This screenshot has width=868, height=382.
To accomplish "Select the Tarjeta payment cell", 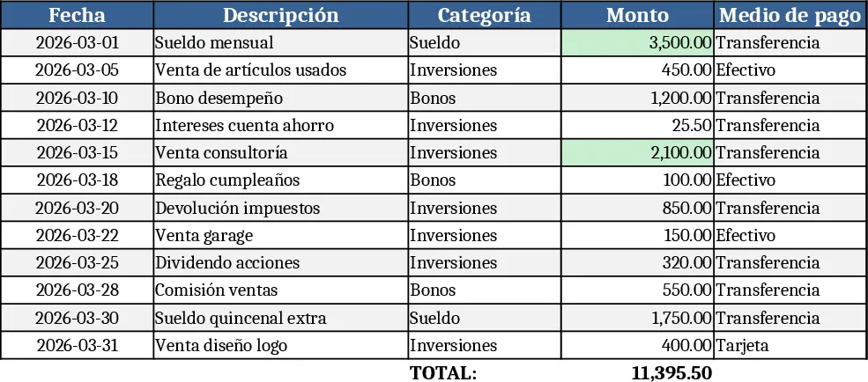I will click(790, 346).
